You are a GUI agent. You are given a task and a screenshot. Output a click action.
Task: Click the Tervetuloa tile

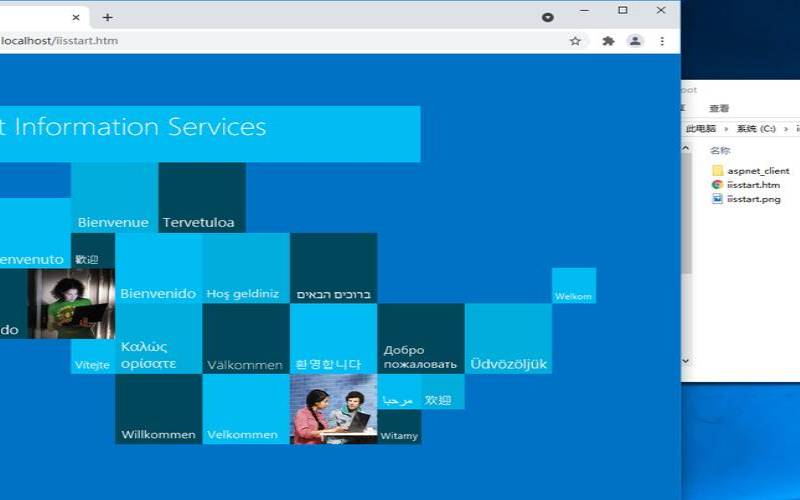202,198
